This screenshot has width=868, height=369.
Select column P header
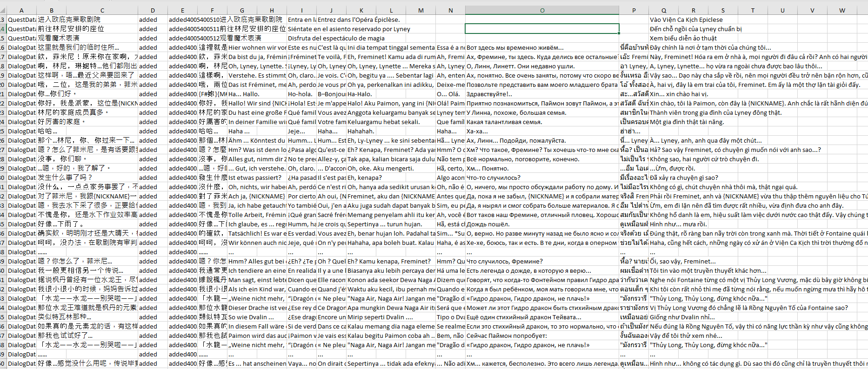click(x=634, y=10)
